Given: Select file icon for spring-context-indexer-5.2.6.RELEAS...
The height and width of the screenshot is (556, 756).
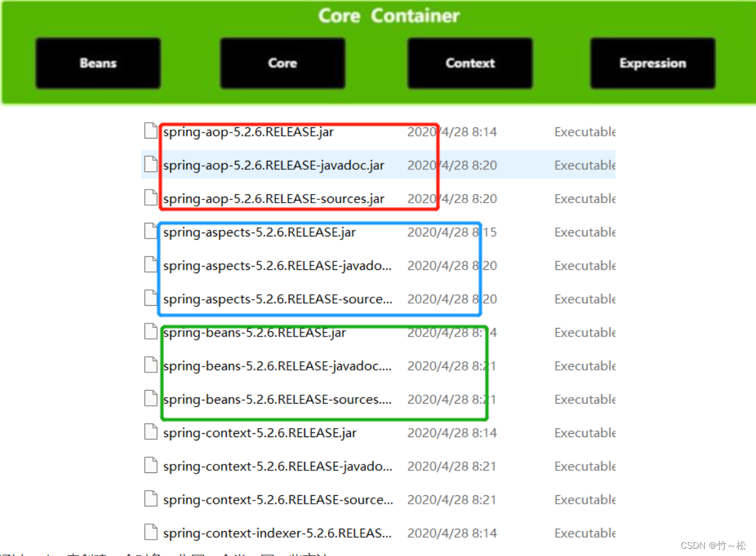Looking at the screenshot, I should coord(151,532).
